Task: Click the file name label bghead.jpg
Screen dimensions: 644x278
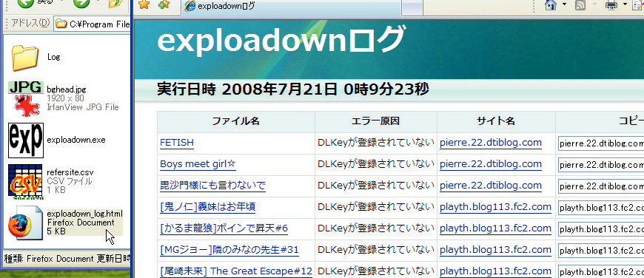Action: [x=66, y=89]
